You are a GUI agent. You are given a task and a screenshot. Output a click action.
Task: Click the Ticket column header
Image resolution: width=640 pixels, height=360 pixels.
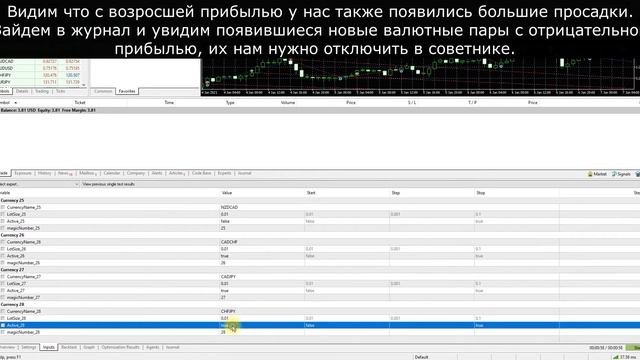click(80, 102)
